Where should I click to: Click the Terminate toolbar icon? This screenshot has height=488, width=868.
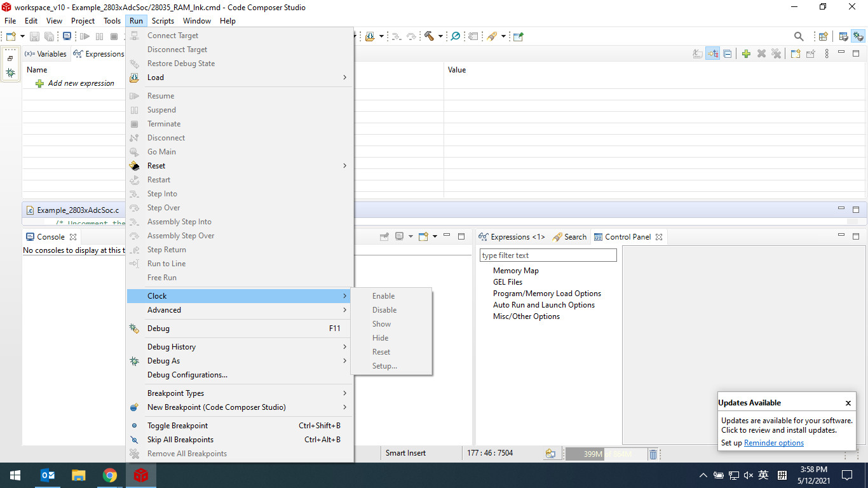pyautogui.click(x=114, y=36)
